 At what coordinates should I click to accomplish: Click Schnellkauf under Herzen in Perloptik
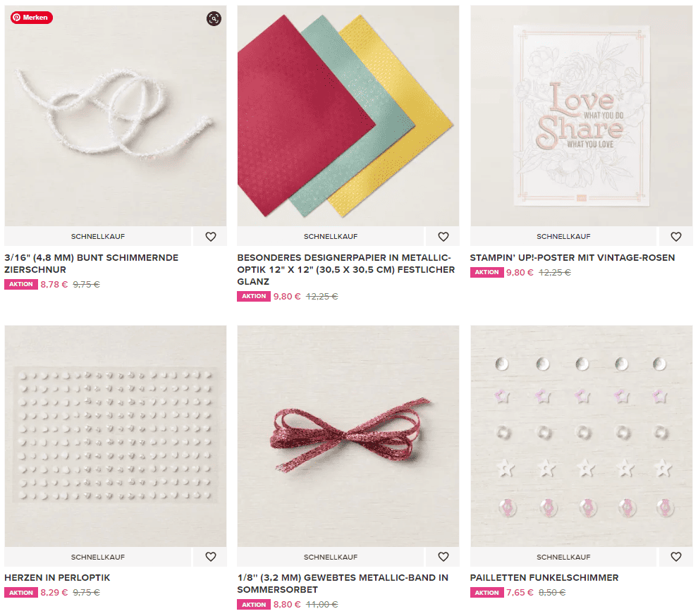[x=98, y=557]
